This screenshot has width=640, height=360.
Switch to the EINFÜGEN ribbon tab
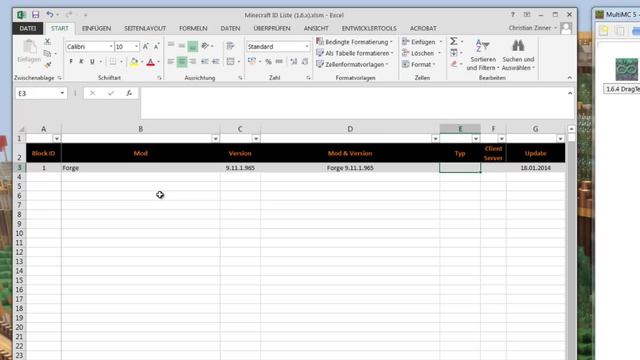coord(96,28)
